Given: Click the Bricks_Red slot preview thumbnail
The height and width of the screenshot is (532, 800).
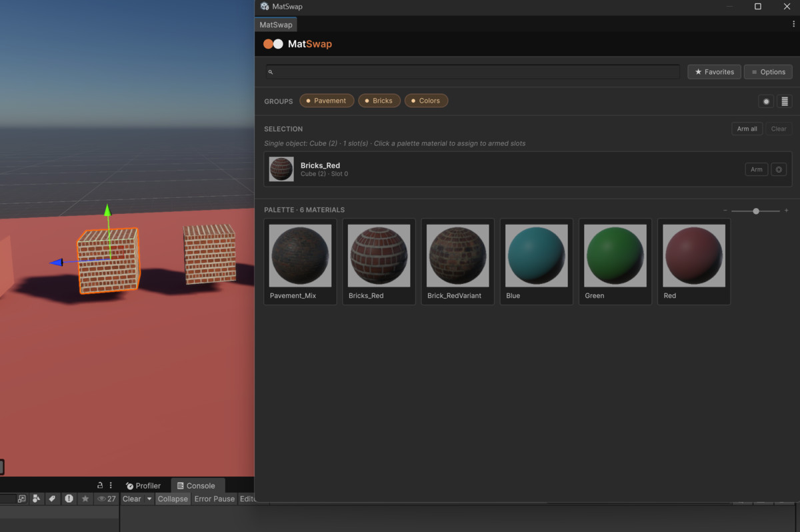Looking at the screenshot, I should coord(281,169).
